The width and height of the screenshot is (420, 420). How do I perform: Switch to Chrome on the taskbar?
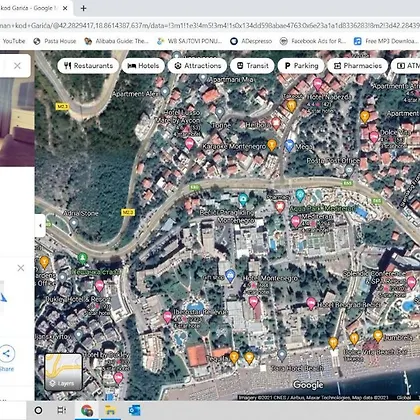[87, 411]
